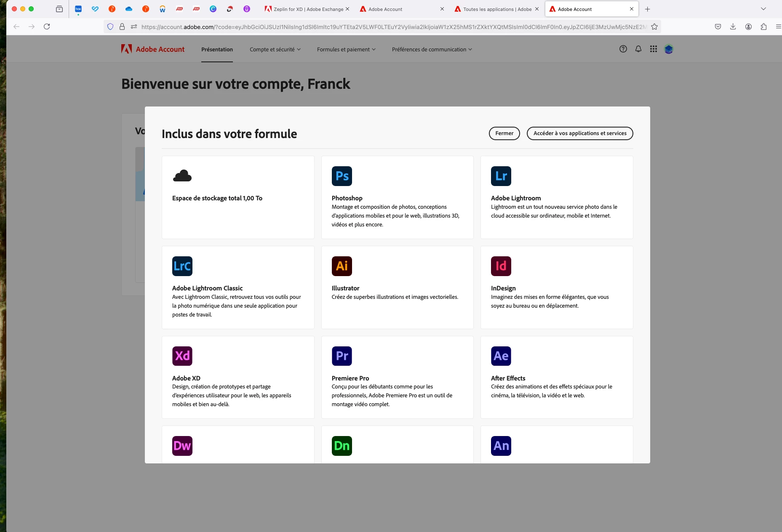Click the cloud storage icon

coord(182,176)
